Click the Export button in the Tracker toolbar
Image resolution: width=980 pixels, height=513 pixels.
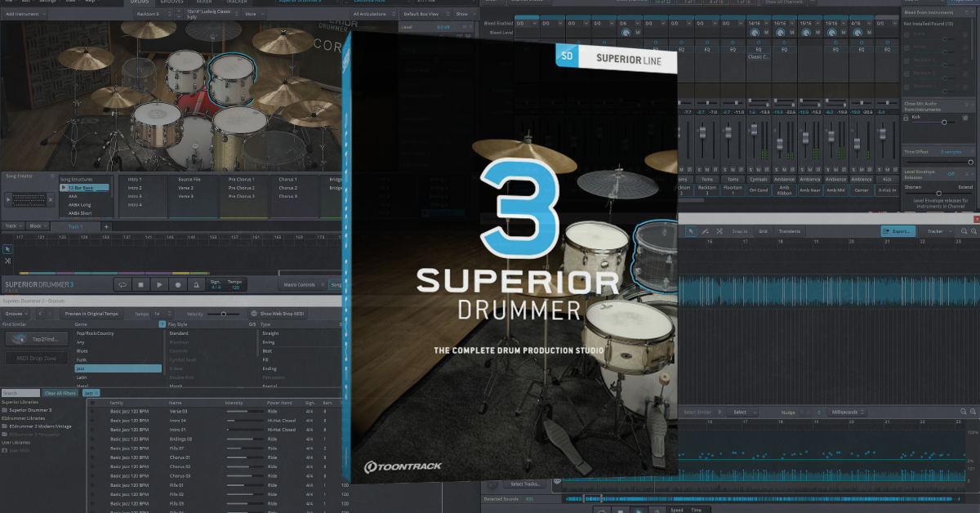898,231
